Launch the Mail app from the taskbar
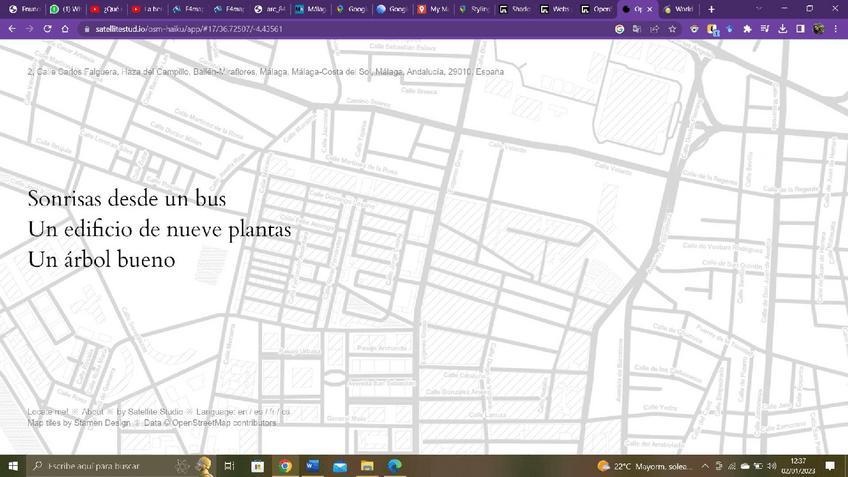This screenshot has height=477, width=848. click(x=339, y=466)
